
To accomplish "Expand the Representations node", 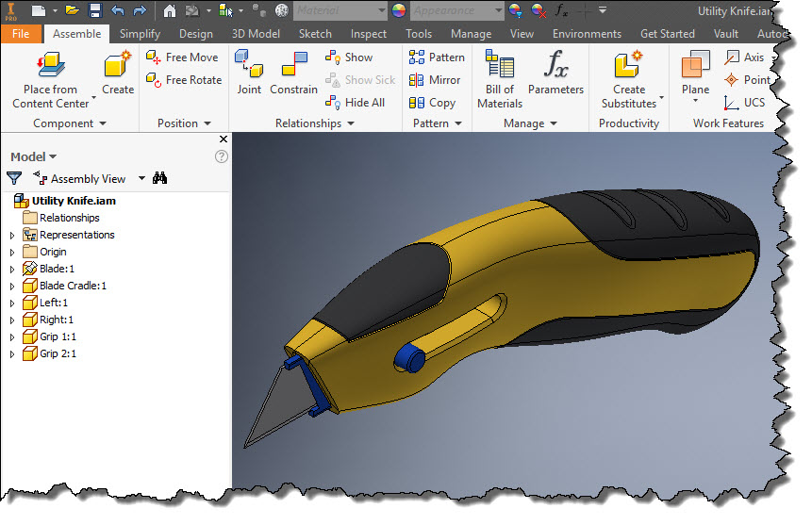I will point(12,235).
